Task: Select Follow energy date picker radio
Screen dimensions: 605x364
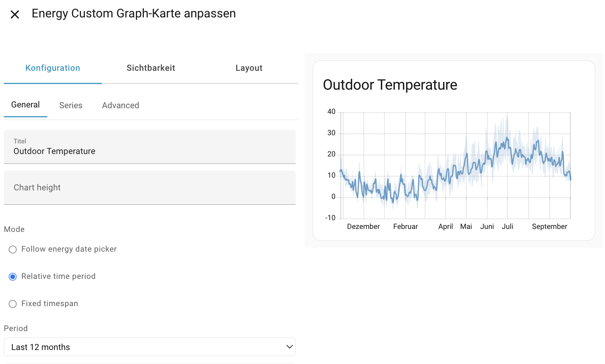Action: (x=13, y=249)
